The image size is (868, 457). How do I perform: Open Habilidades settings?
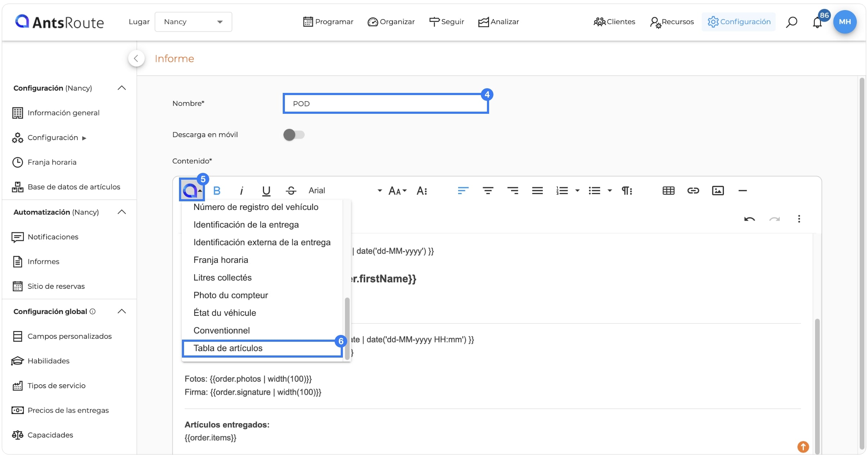click(41, 361)
